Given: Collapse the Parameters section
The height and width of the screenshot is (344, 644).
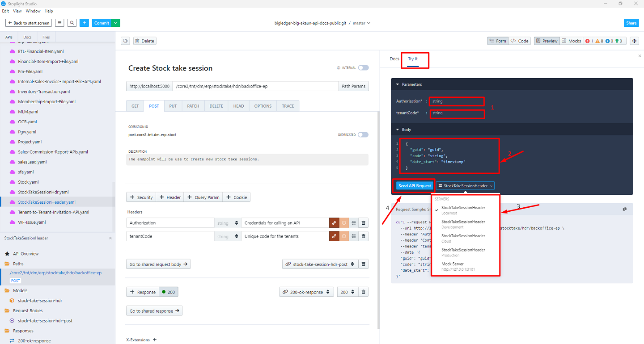Looking at the screenshot, I should [409, 84].
